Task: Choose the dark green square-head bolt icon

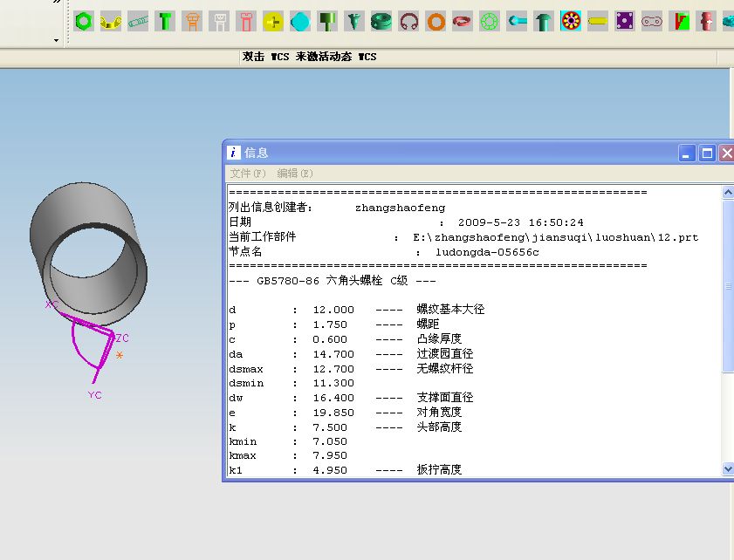Action: coord(327,22)
